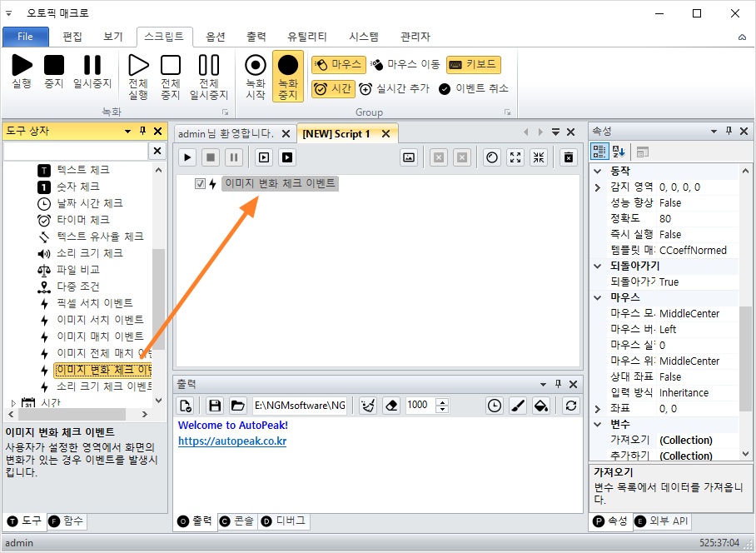Click the circular refresh icon in script toolbar
The height and width of the screenshot is (553, 756).
click(x=492, y=157)
